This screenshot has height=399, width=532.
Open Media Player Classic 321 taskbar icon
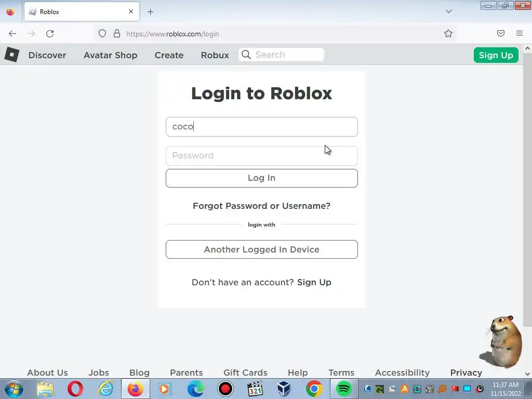pyautogui.click(x=255, y=389)
